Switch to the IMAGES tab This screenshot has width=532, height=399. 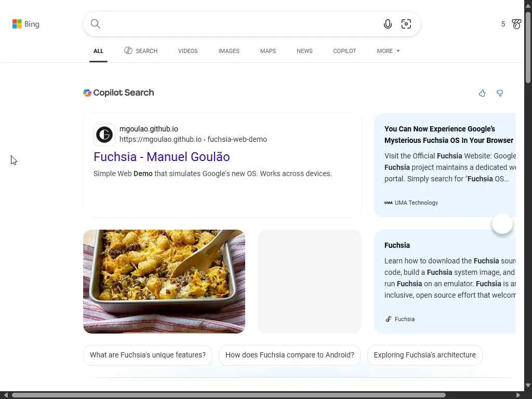(229, 51)
